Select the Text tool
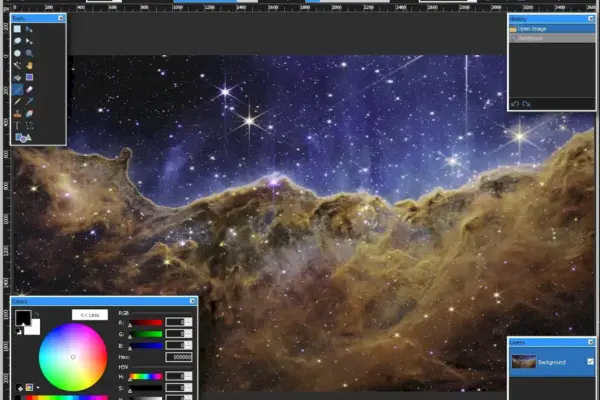600x400 pixels. (17, 126)
